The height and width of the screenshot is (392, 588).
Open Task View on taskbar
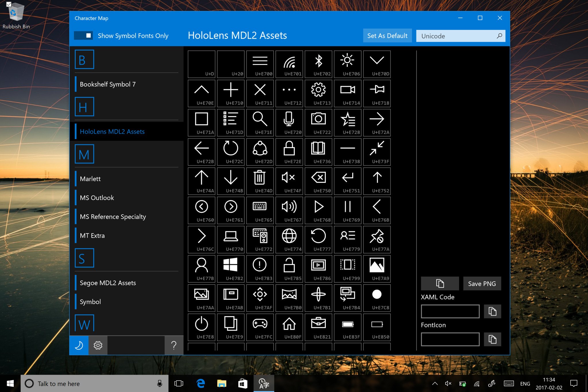tap(179, 383)
